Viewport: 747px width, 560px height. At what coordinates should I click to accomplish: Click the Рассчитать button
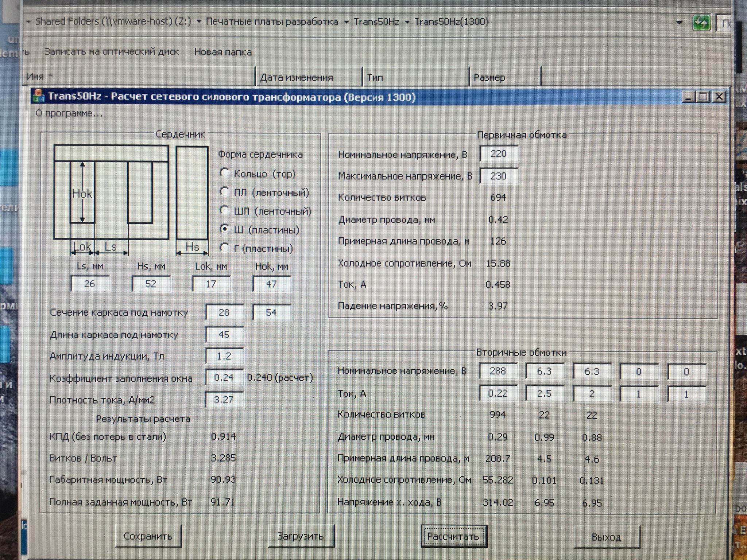(453, 536)
